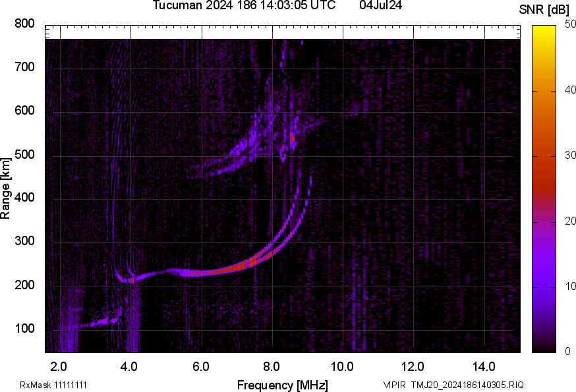The image size is (576, 392).
Task: Click frequency tick label '14.0'
Action: click(x=484, y=367)
